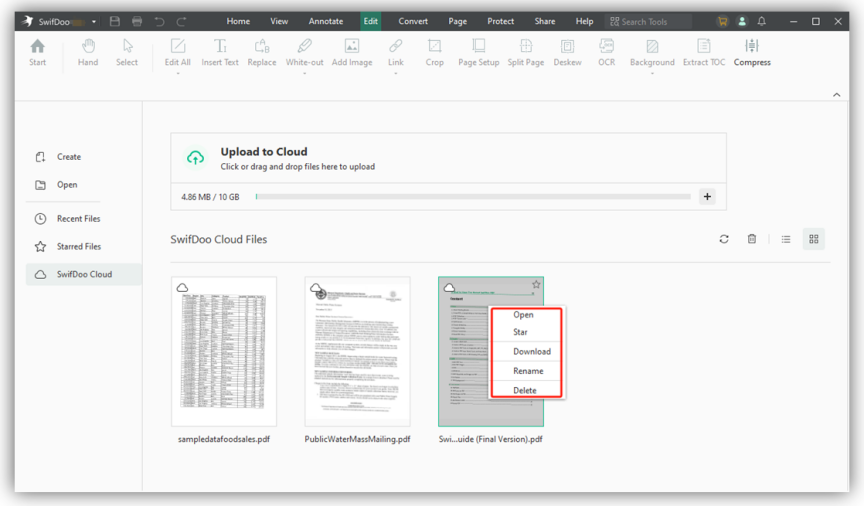Collapse the ribbon with chevron arrow
The image size is (864, 506).
pos(837,95)
